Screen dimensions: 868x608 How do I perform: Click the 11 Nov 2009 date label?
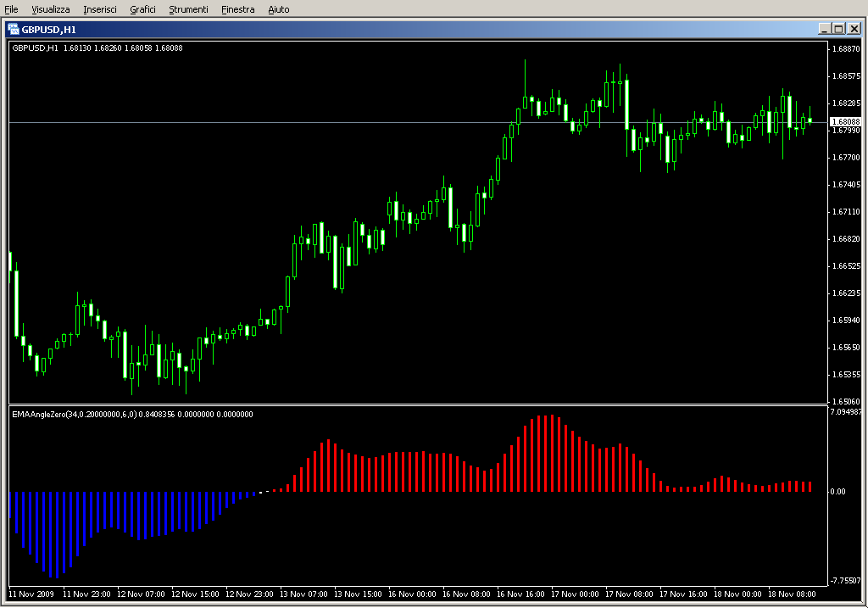coord(34,594)
